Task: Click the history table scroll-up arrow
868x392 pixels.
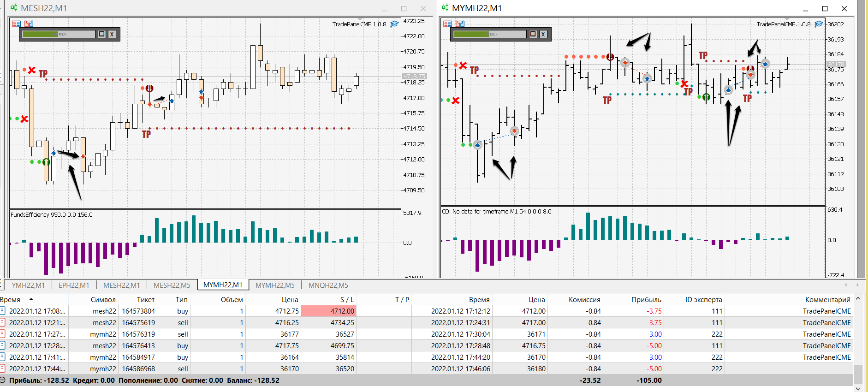Action: (858, 299)
